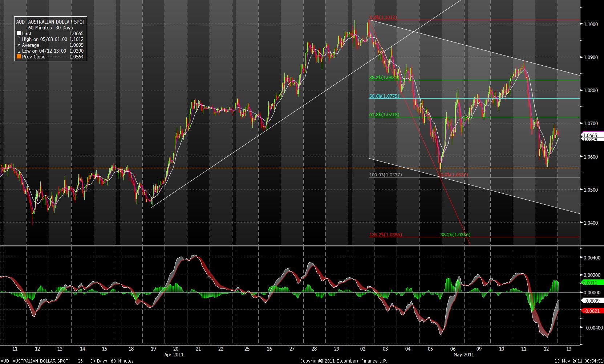The image size is (604, 364).
Task: Click the Apr 2011 label on time axis
Action: pyautogui.click(x=174, y=355)
